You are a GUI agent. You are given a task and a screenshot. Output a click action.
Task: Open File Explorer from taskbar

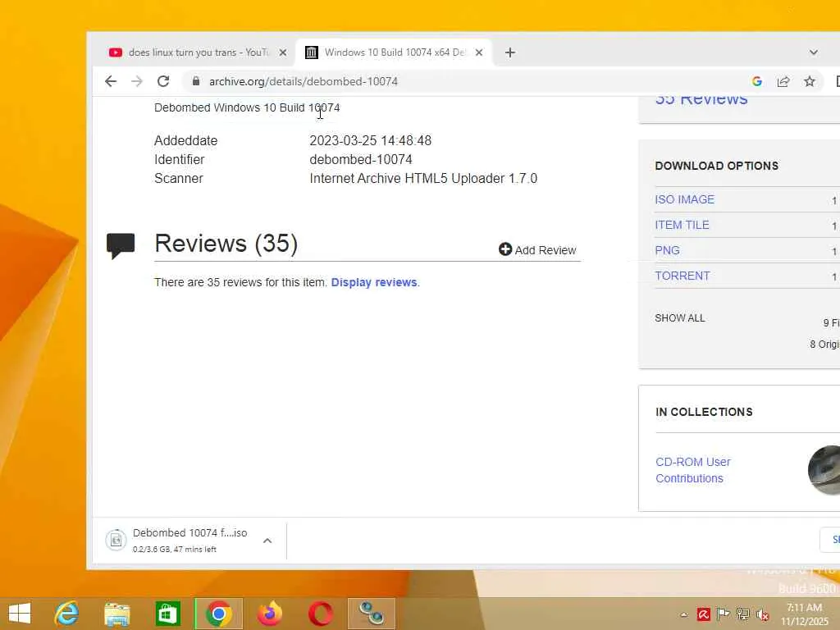click(117, 614)
